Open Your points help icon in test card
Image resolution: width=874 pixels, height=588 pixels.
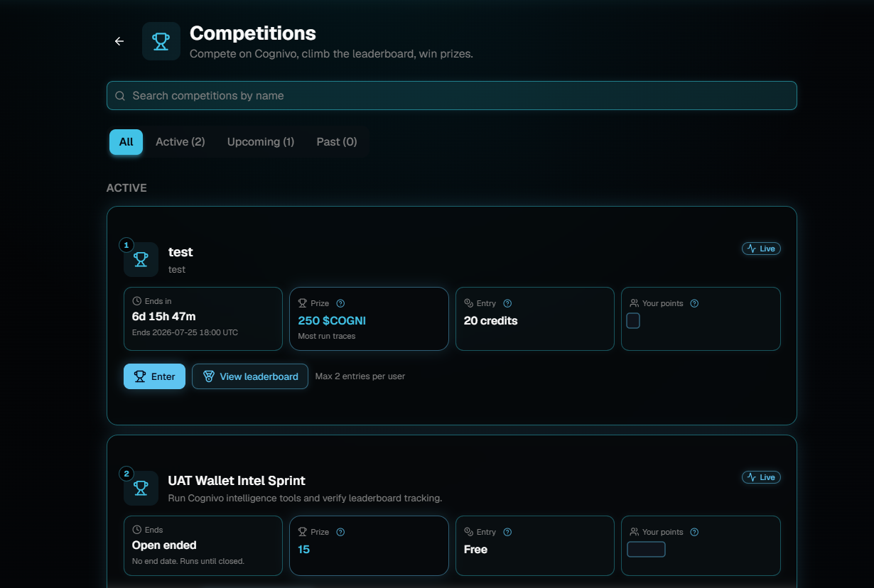694,303
